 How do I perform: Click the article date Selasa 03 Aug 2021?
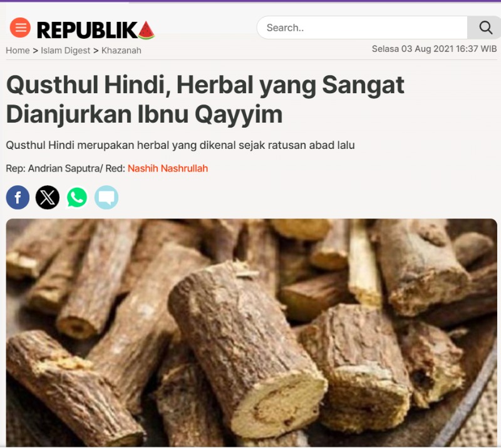(413, 49)
